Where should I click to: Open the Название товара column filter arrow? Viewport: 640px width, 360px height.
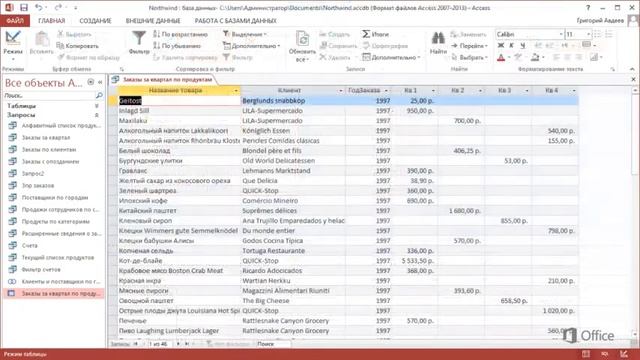[x=236, y=91]
